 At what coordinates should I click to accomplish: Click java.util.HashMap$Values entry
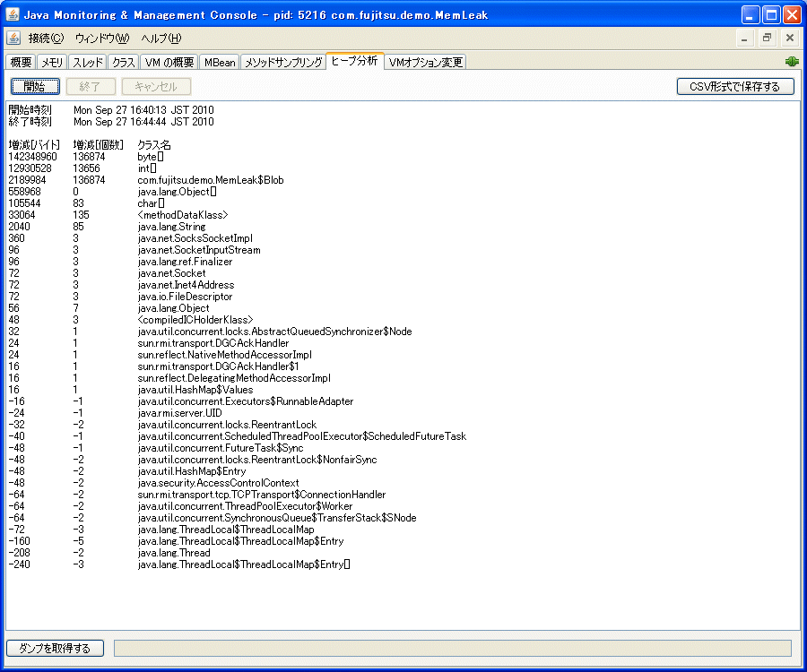point(195,390)
